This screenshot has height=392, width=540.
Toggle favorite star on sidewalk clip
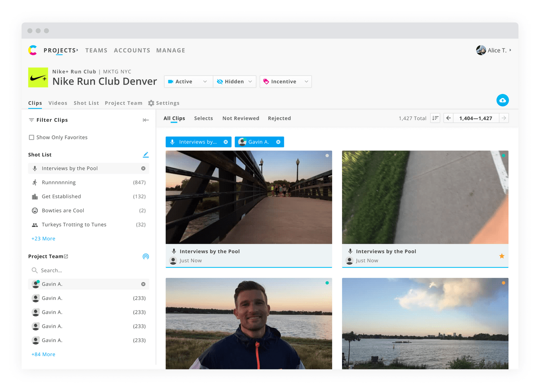[x=502, y=256]
